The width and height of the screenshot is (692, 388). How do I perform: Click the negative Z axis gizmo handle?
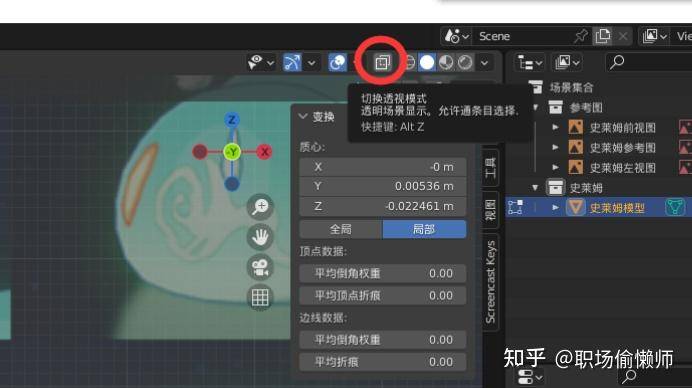click(x=232, y=184)
